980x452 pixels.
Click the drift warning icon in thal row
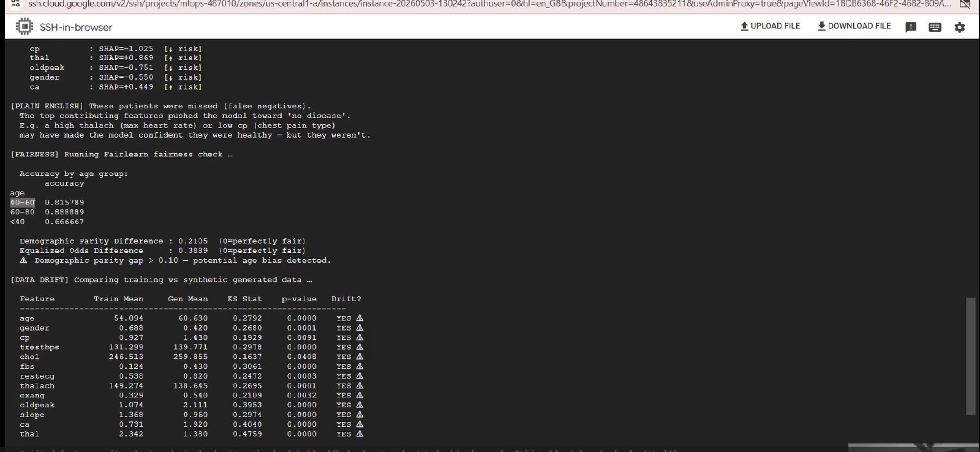[x=360, y=434]
